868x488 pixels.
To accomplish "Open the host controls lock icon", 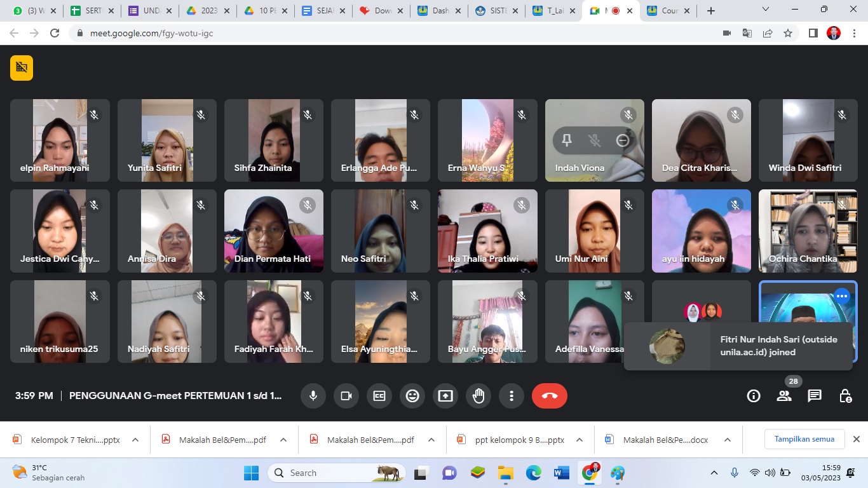I will coord(845,396).
